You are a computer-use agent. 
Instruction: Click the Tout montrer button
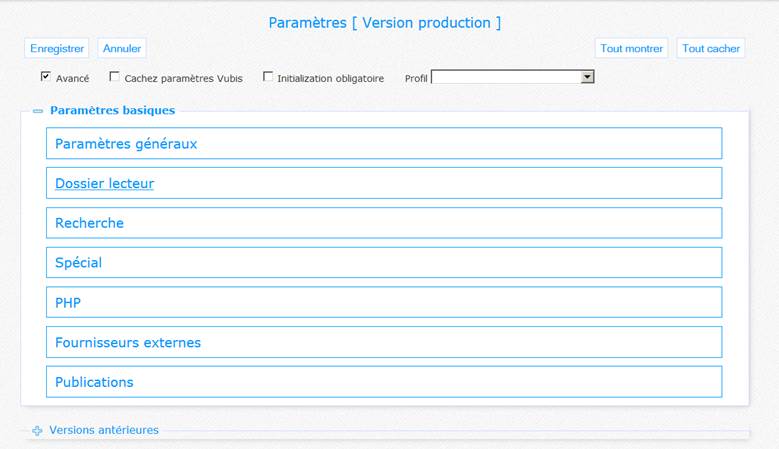[x=631, y=48]
